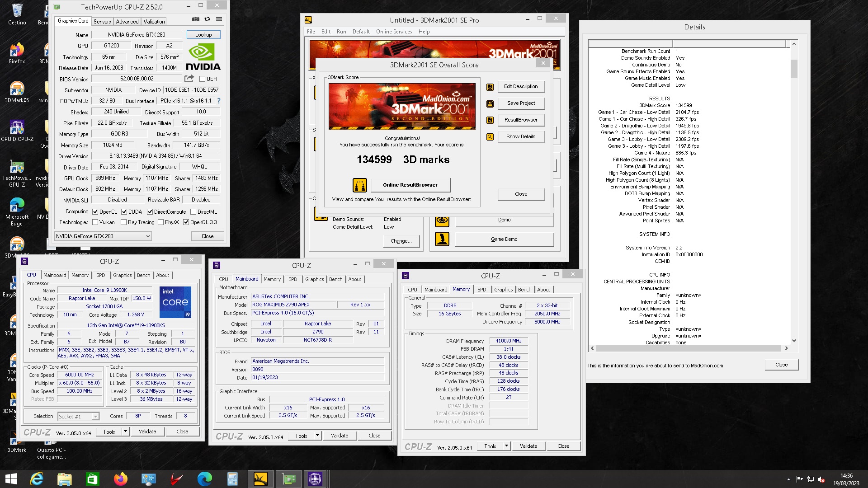
Task: Expand Tools arrow in CPU-Z Memory window
Action: 506,446
